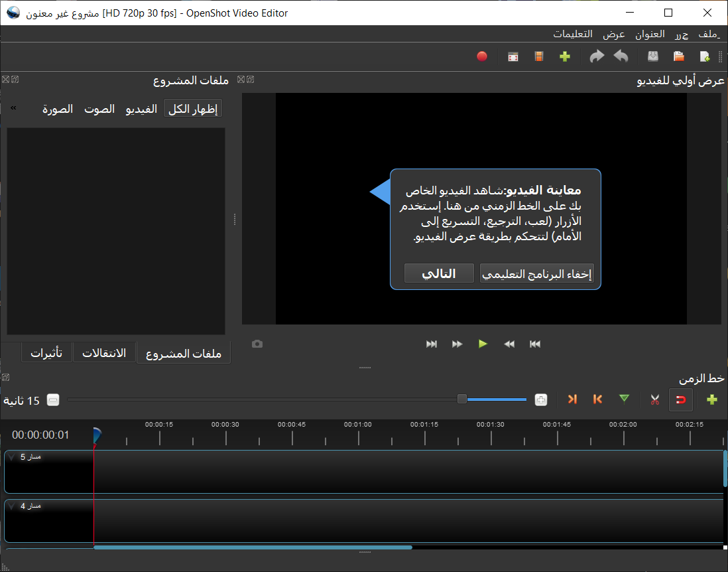Screen dimensions: 728x572
Task: Click the 00:00:00:01 timecode display
Action: pyautogui.click(x=40, y=435)
